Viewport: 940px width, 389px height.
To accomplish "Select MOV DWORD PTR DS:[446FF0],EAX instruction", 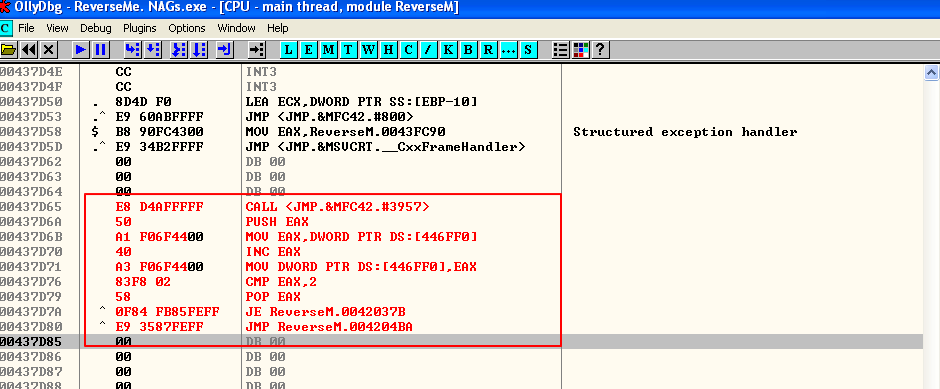I will coord(361,267).
